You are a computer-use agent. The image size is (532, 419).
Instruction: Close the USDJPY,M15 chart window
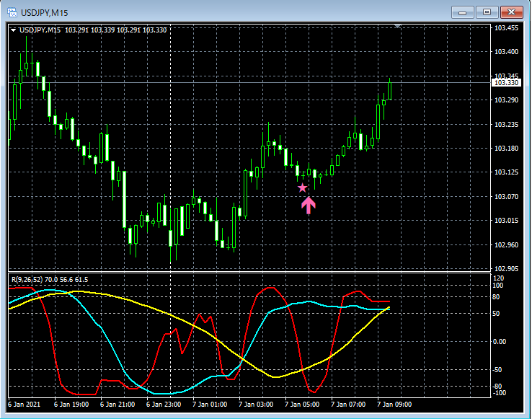tap(512, 12)
